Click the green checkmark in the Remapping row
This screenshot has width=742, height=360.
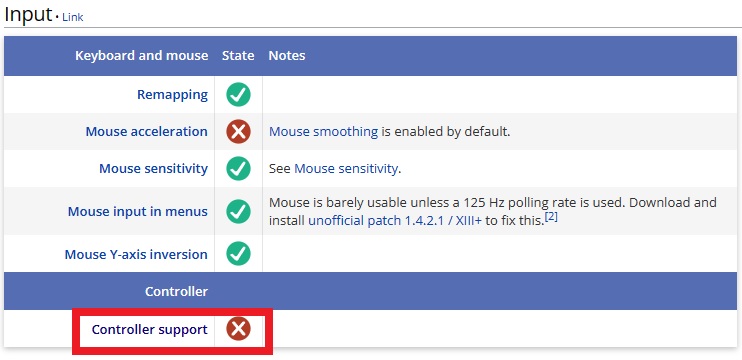tap(238, 94)
